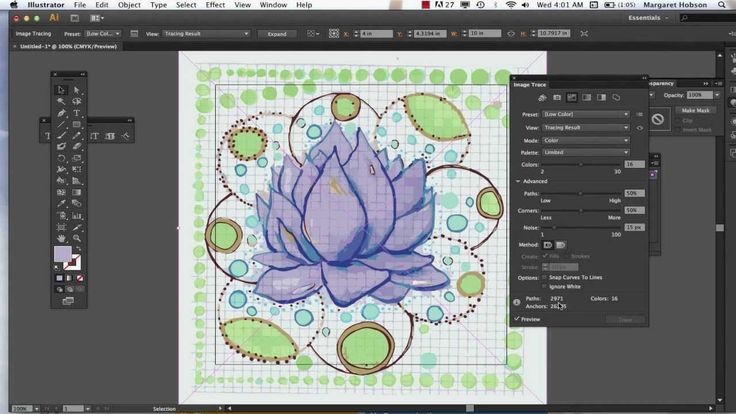Viewport: 736px width, 414px height.
Task: Click the Opacity input field
Action: (x=699, y=95)
